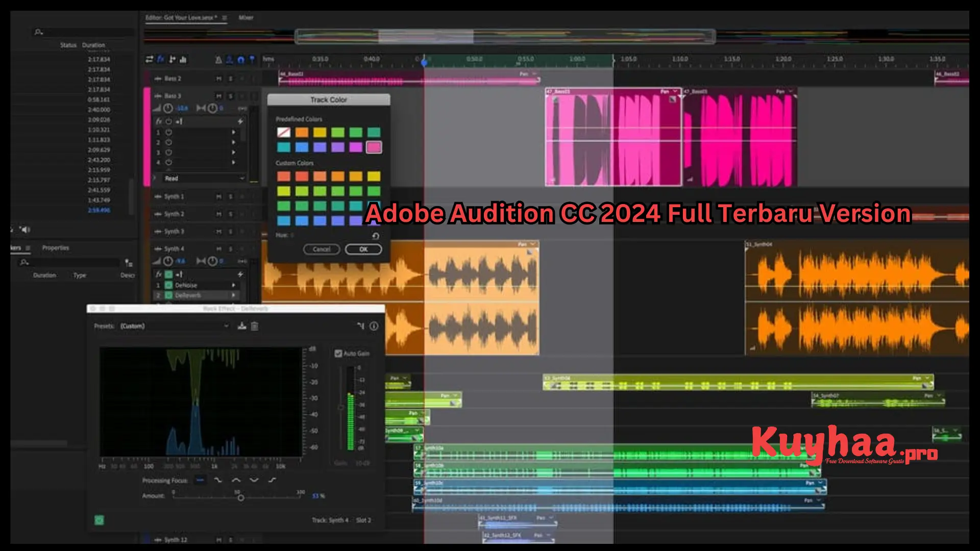Select the Editor: Got Your Love tab
The height and width of the screenshot is (551, 980).
(x=181, y=18)
